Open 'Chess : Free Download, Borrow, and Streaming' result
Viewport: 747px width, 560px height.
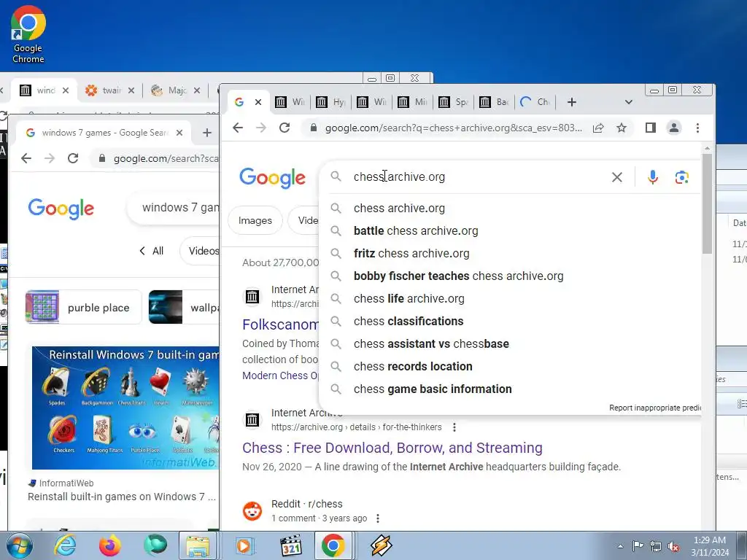coord(392,448)
